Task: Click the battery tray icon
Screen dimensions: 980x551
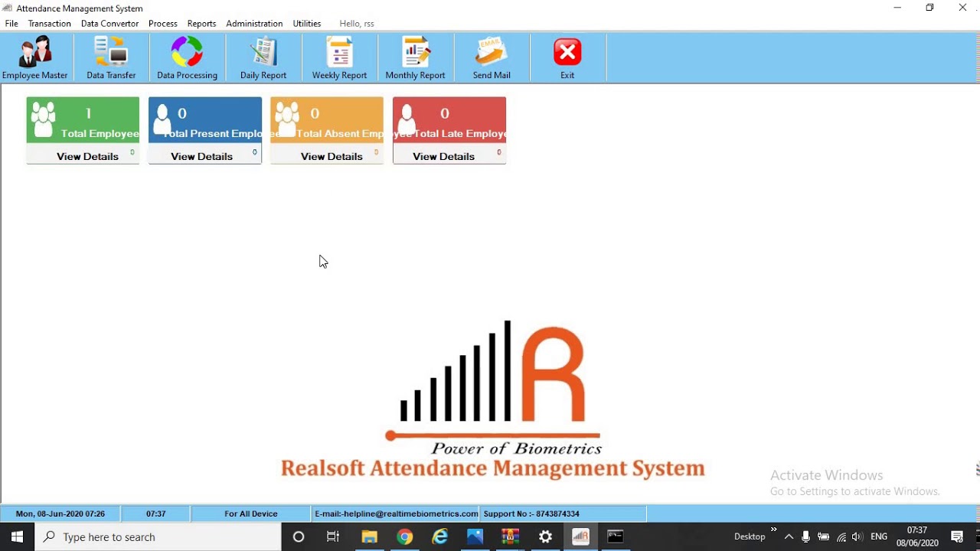Action: tap(823, 537)
